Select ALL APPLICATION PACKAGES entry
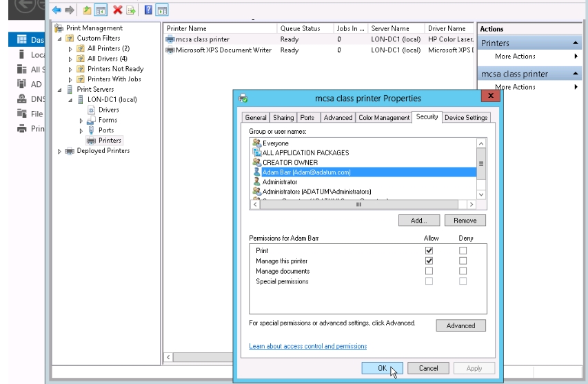 pyautogui.click(x=305, y=153)
